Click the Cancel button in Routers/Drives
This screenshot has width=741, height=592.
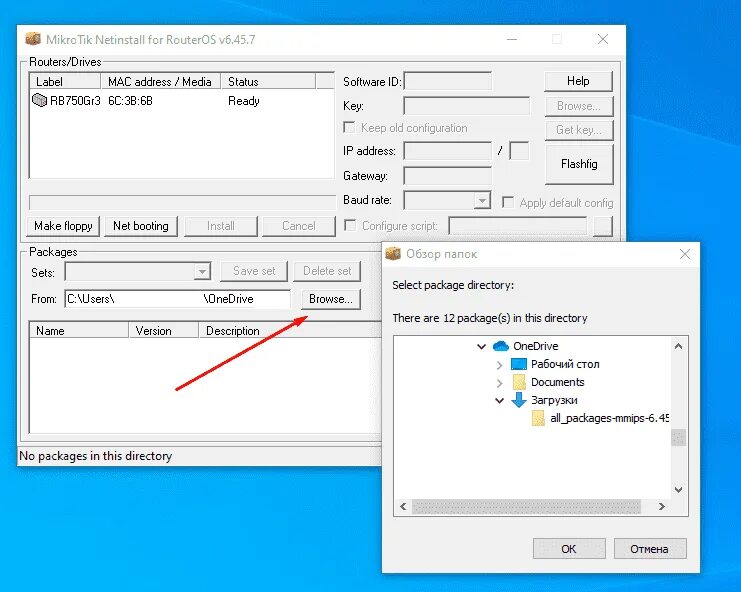click(299, 226)
